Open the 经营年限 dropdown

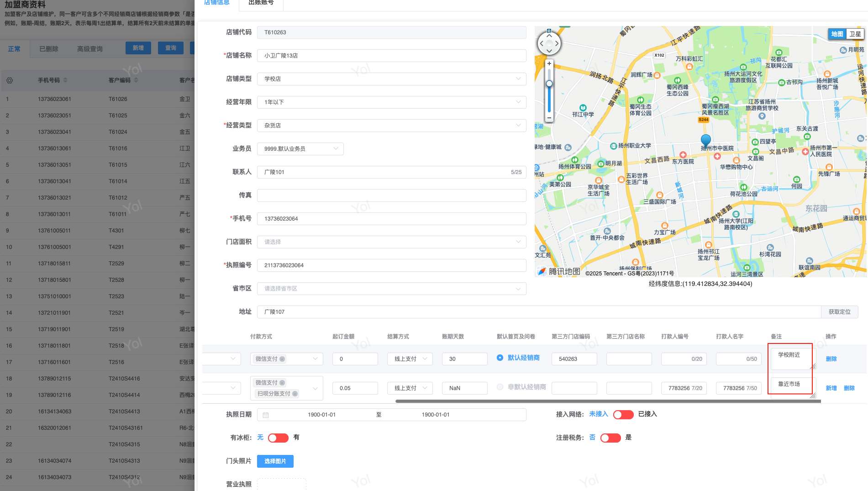pyautogui.click(x=391, y=102)
